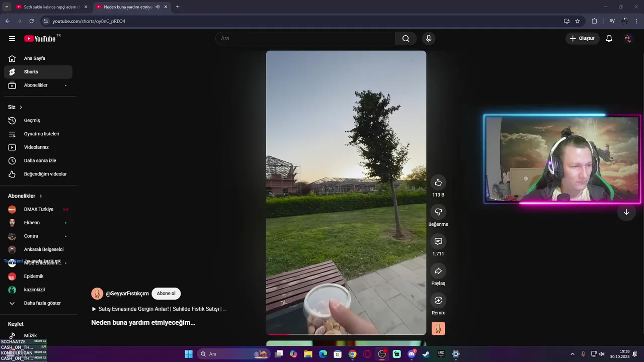Open Epidemik channel

[38, 277]
